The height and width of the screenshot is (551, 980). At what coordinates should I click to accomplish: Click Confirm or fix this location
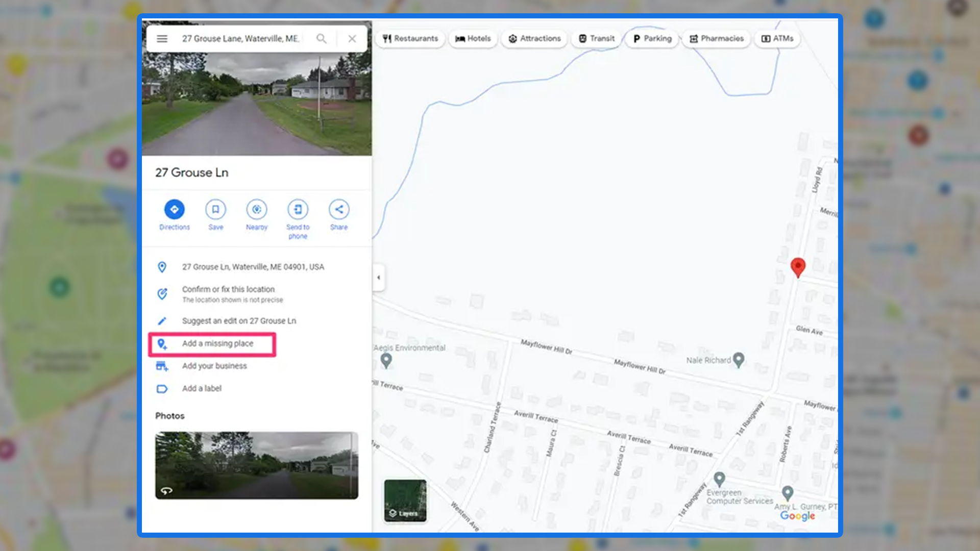coord(228,289)
